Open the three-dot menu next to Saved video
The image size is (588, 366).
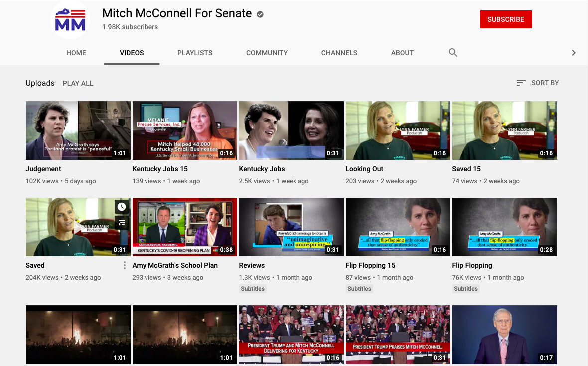tap(125, 265)
